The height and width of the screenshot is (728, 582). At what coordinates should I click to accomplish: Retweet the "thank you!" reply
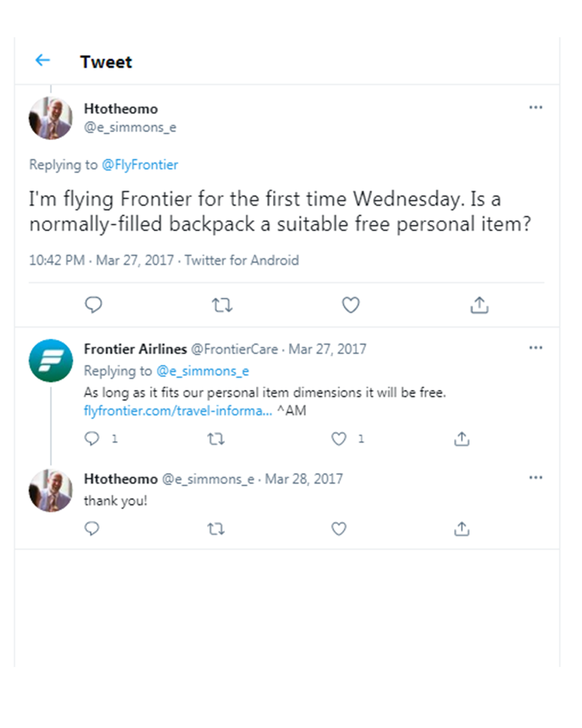point(216,529)
